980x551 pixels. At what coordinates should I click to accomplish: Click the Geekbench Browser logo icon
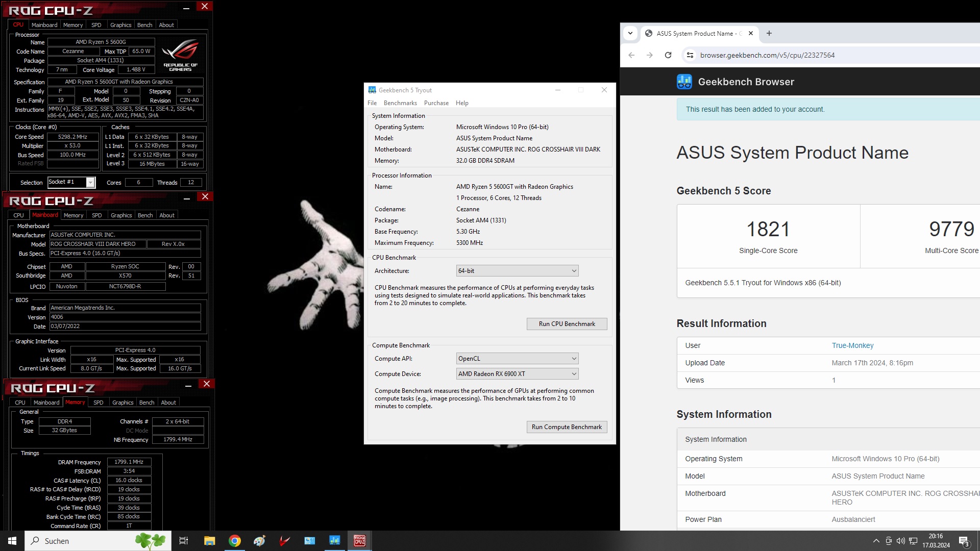coord(684,82)
